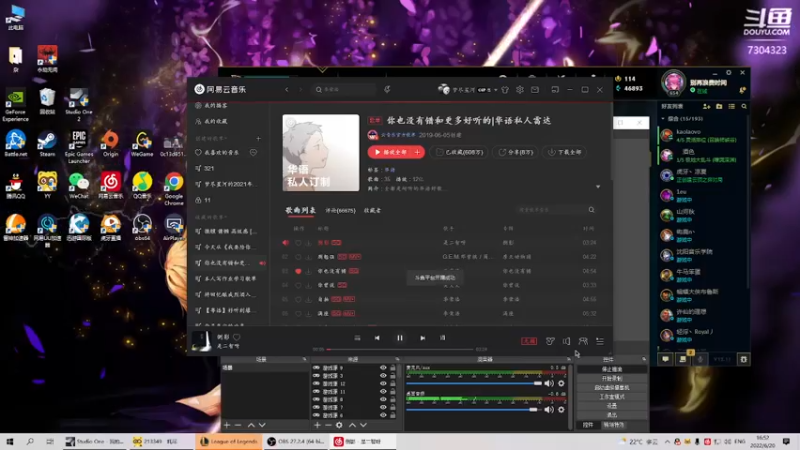The width and height of the screenshot is (800, 450).
Task: Open search icon in LoL friends list header
Action: pyautogui.click(x=744, y=107)
